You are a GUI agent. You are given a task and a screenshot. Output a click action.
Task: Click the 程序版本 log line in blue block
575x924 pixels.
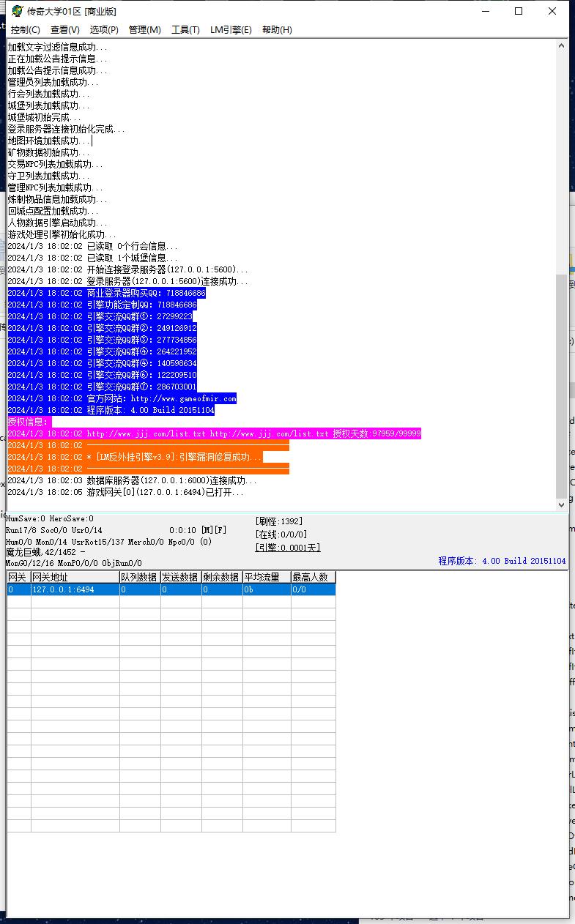point(111,411)
